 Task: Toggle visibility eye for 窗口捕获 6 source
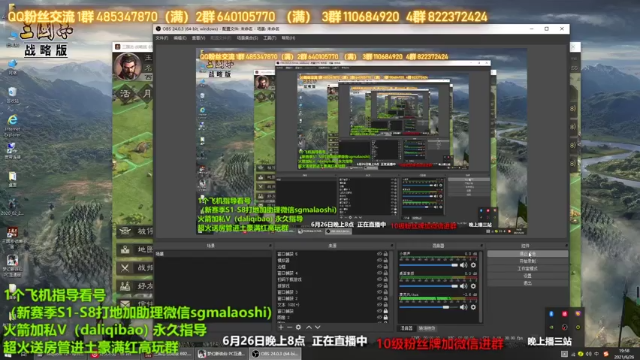[x=379, y=254]
